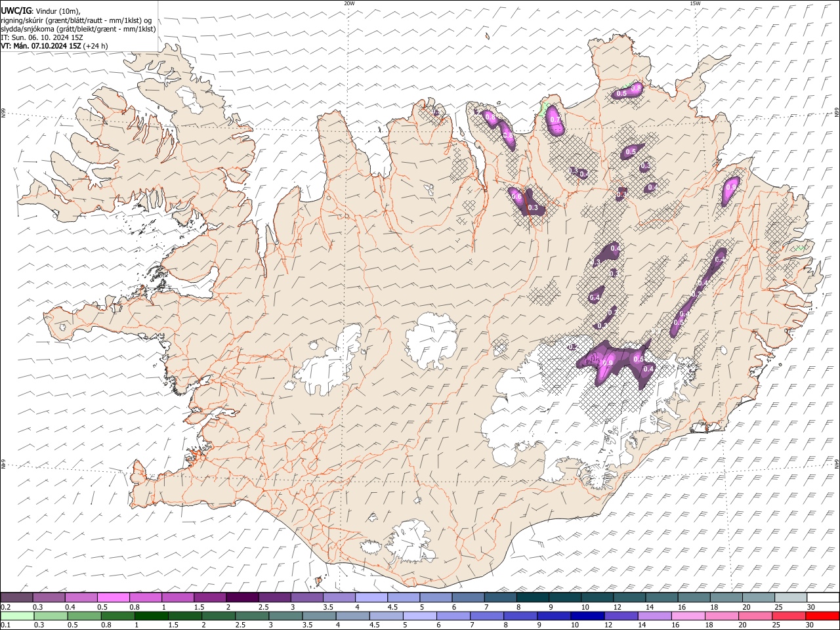This screenshot has width=840, height=630.
Task: Click the snow scale swatch between 1.5 and 2
Action: pos(210,597)
